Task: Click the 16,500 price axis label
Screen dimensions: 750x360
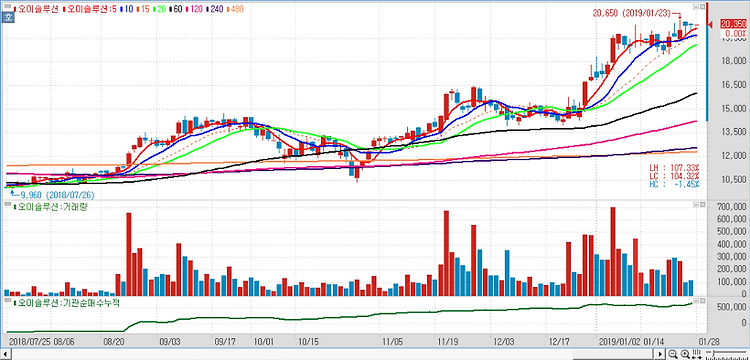Action: [733, 85]
